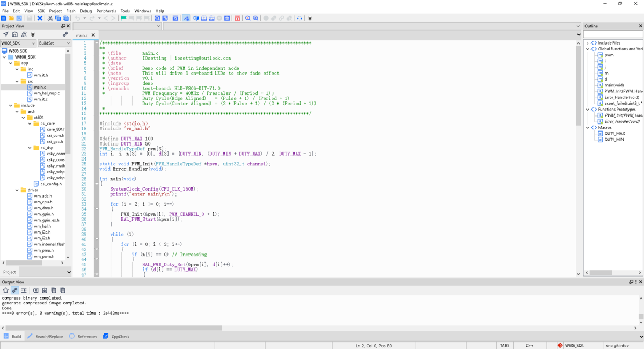Viewport: 644px width, 349px height.
Task: Close the Project View panel
Action: [68, 26]
